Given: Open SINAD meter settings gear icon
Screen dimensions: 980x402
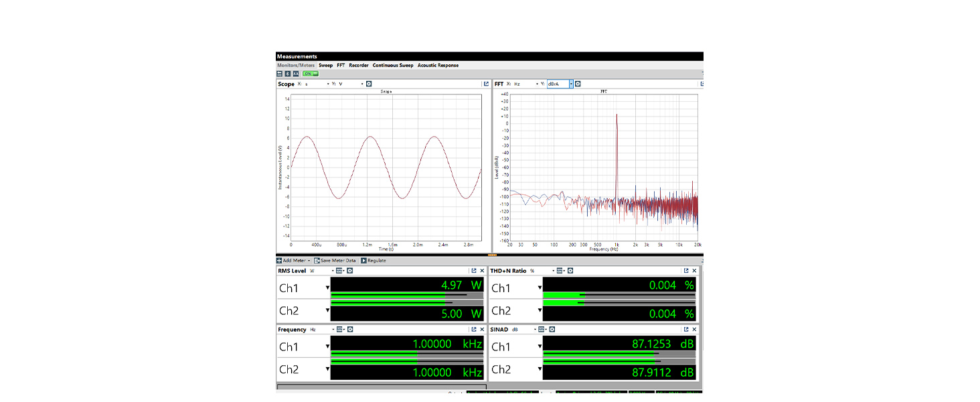Looking at the screenshot, I should pos(552,330).
